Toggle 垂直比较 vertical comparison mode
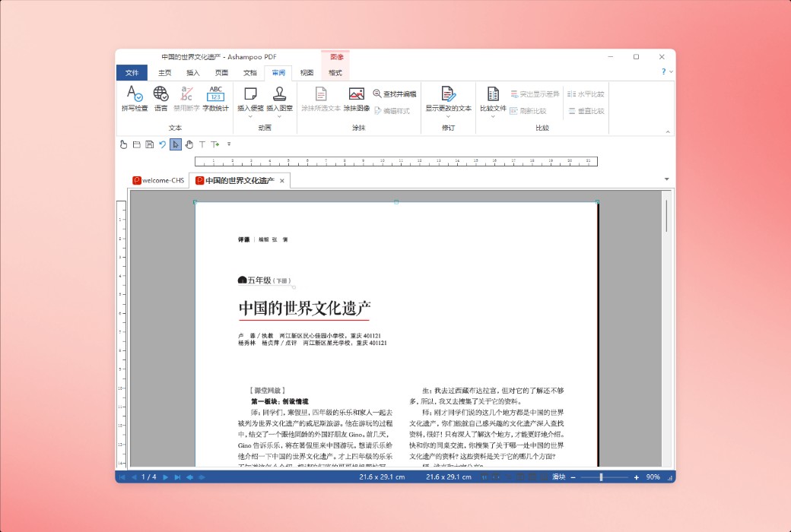The image size is (791, 532). pos(585,109)
